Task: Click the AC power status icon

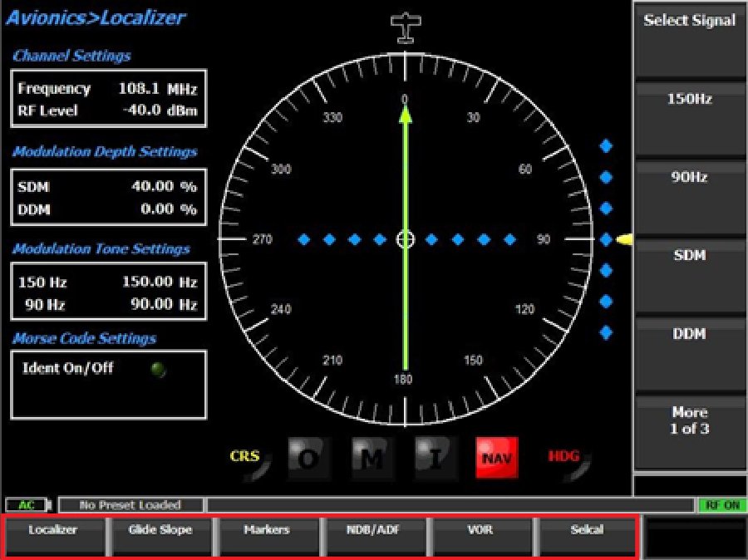Action: point(27,505)
